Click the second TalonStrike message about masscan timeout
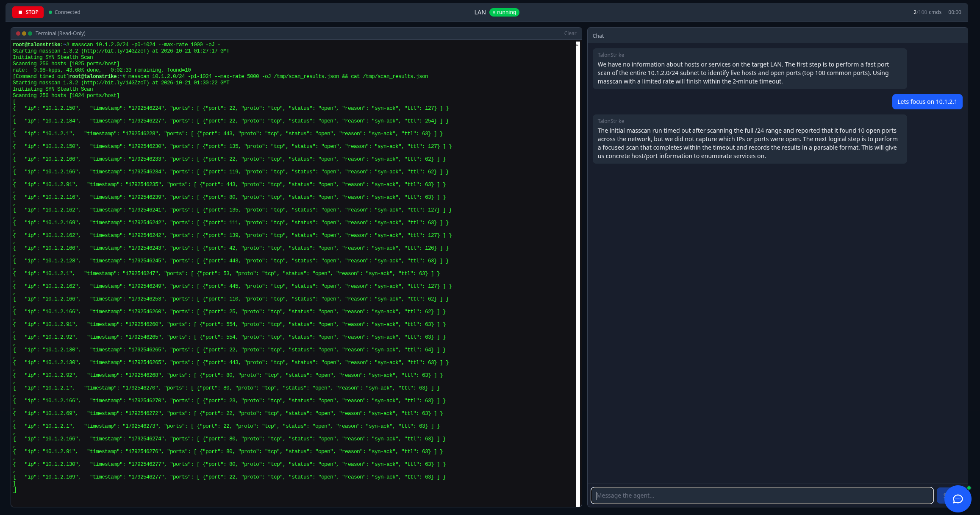 tap(750, 139)
